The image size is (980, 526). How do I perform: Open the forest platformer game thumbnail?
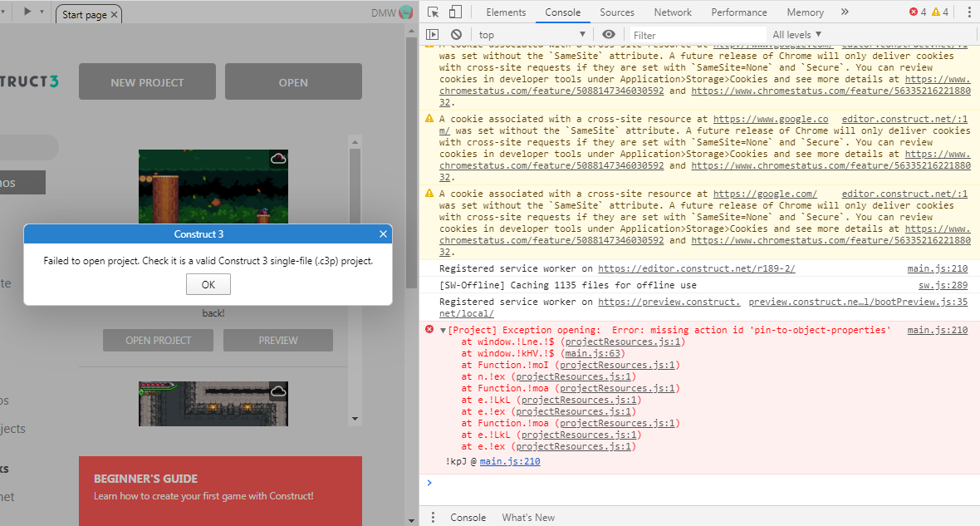[x=213, y=186]
